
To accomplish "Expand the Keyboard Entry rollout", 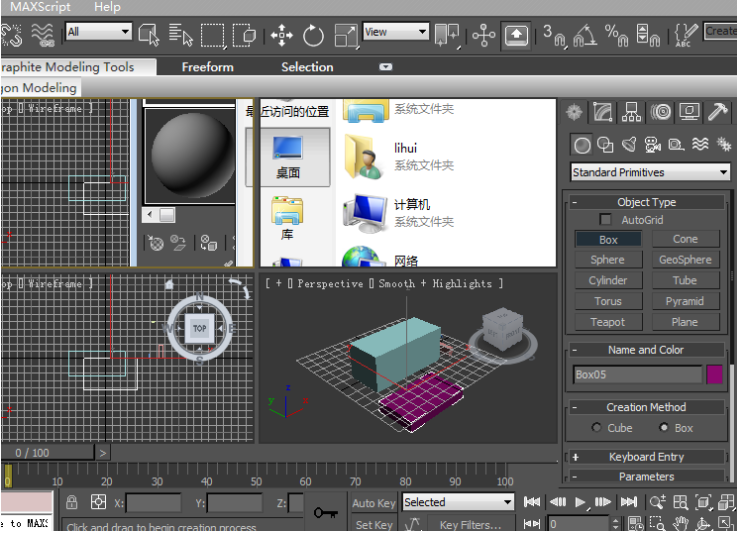I will point(646,457).
